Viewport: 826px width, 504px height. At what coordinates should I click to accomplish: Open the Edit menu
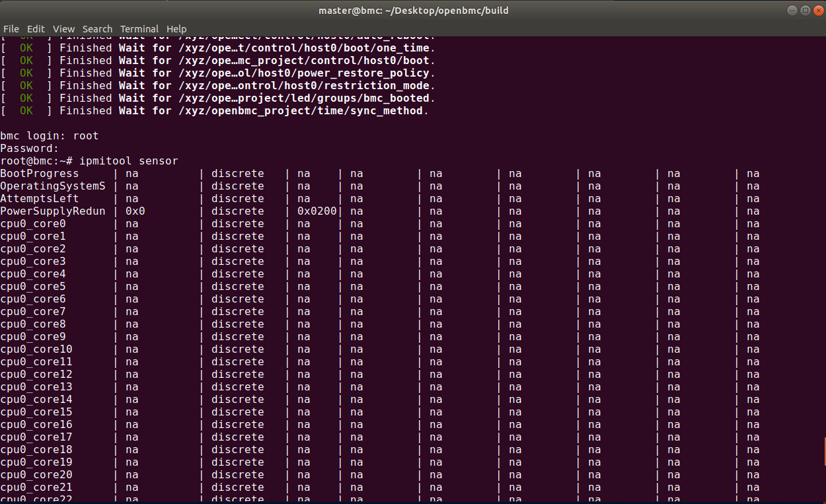tap(36, 28)
